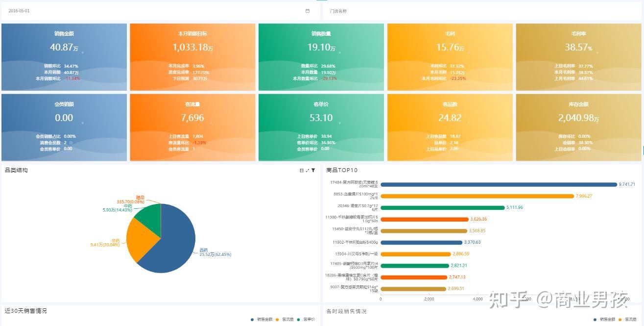The width and height of the screenshot is (644, 326).
Task: Select the 2016-05-01 date field
Action: tap(160, 11)
